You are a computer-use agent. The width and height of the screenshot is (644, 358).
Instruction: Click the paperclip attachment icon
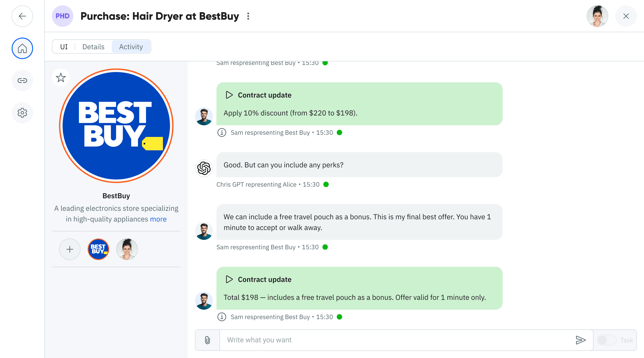click(207, 340)
